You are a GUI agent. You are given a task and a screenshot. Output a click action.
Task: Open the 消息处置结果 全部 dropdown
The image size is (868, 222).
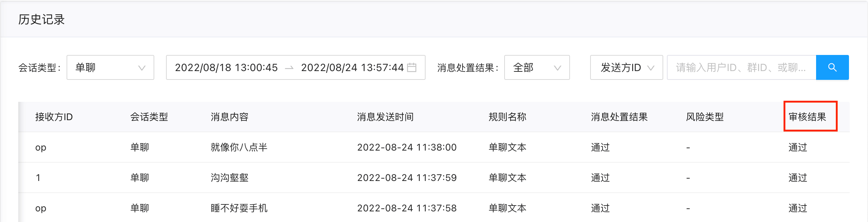tap(537, 67)
